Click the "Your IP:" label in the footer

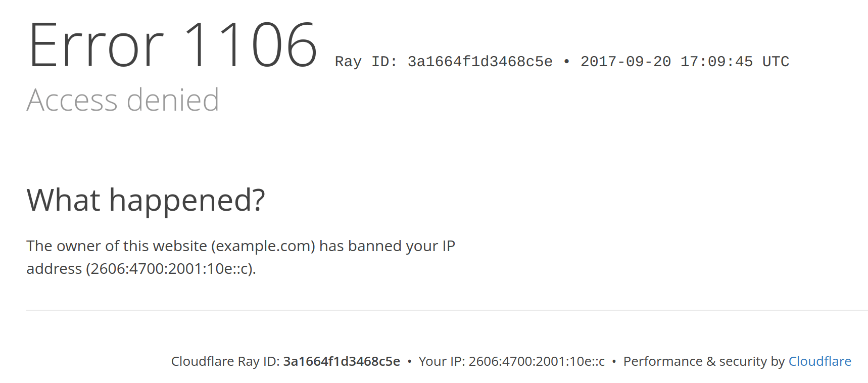tap(442, 361)
